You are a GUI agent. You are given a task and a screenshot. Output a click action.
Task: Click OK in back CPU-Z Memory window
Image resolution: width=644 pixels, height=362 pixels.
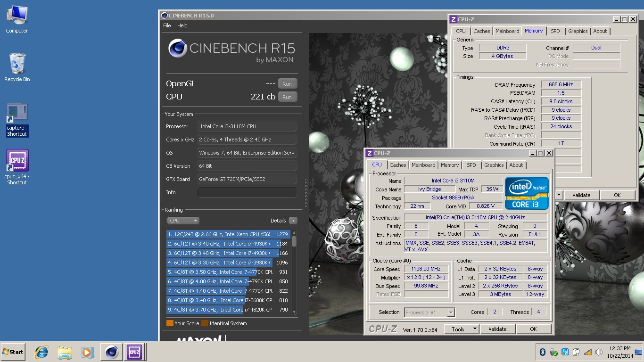(617, 195)
